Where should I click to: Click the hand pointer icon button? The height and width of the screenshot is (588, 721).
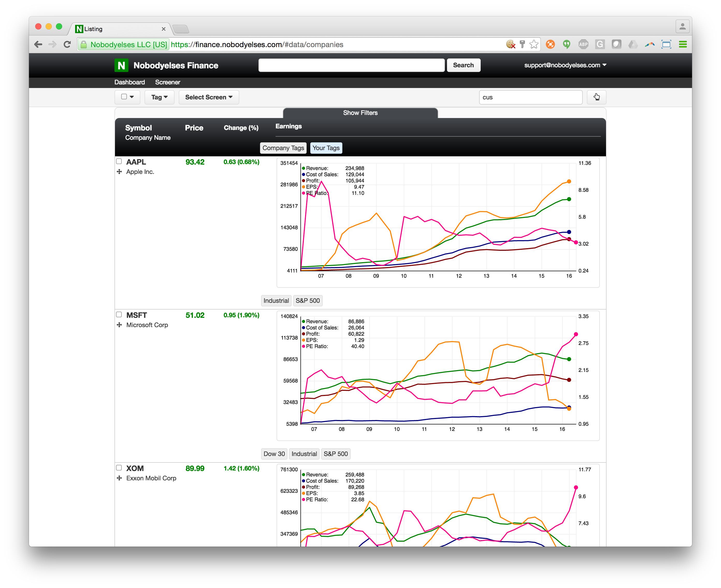[x=596, y=97]
